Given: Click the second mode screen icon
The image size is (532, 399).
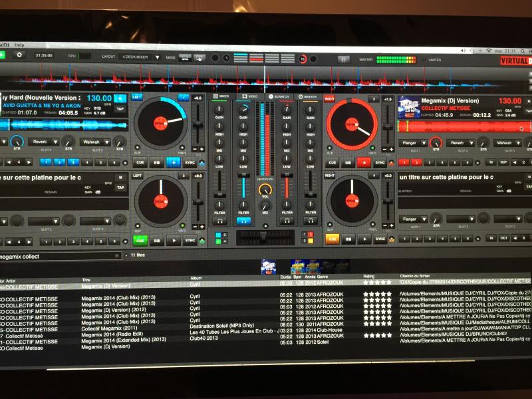Looking at the screenshot, I should pos(199,58).
